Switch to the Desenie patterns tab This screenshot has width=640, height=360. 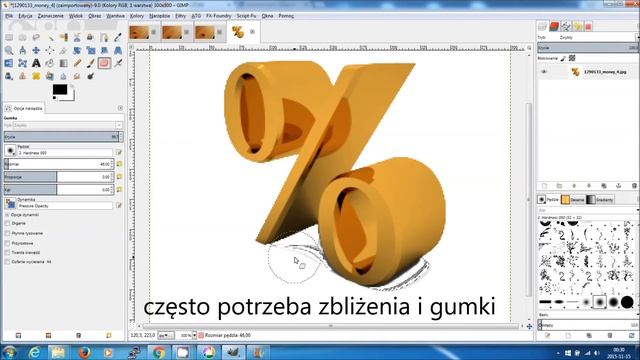point(573,200)
